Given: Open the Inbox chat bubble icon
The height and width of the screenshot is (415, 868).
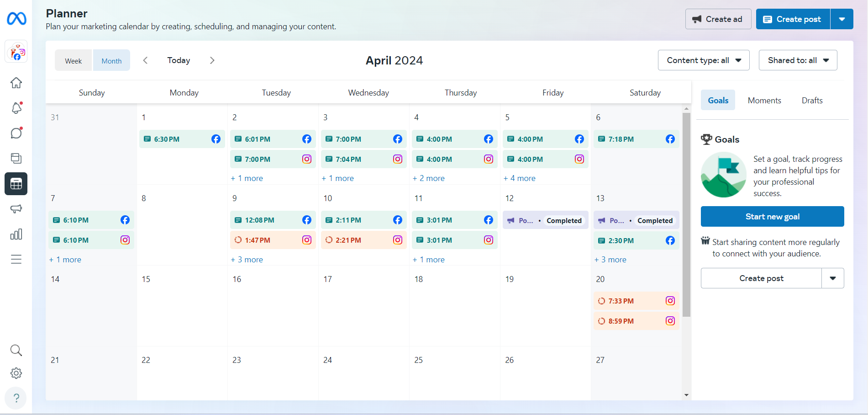Looking at the screenshot, I should click(16, 133).
